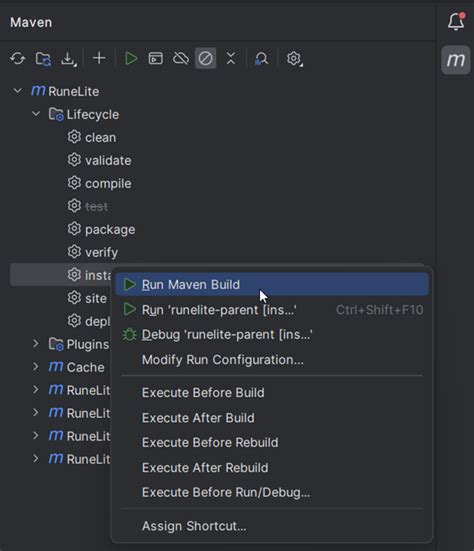This screenshot has width=474, height=551.
Task: Collapse the RuneLite root node
Action: pos(18,91)
